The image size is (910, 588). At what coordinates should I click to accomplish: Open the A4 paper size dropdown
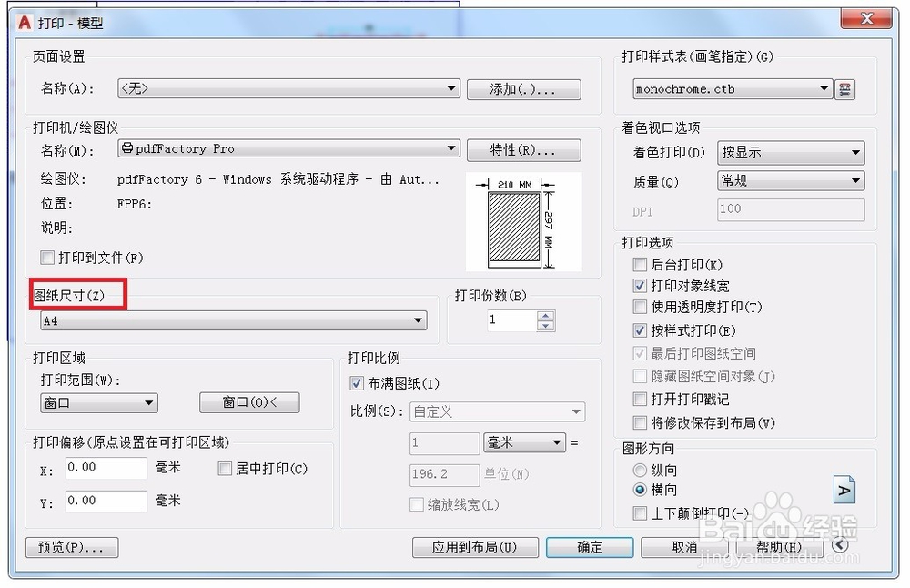click(x=233, y=320)
